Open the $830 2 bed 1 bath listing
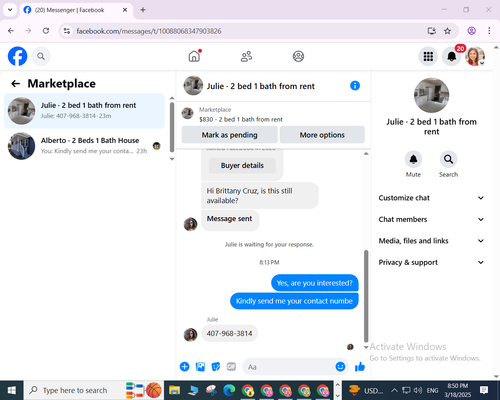 pos(240,119)
